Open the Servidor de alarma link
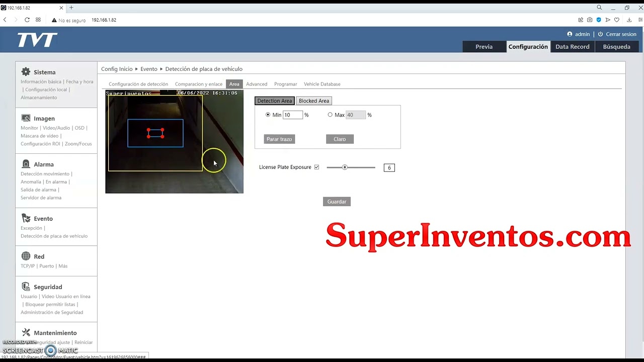The image size is (644, 362). pyautogui.click(x=41, y=198)
